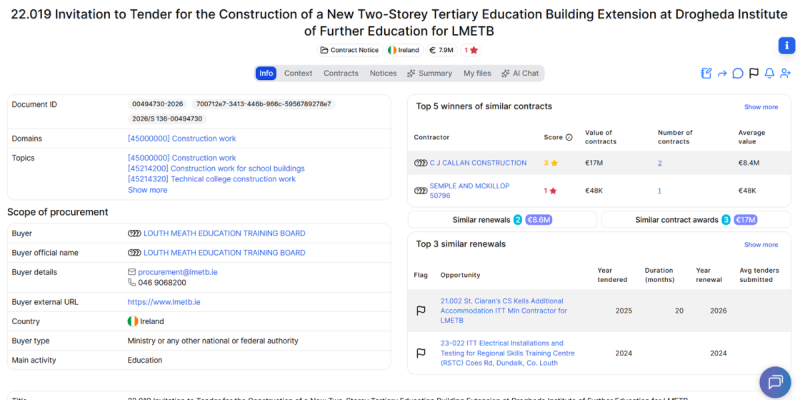Click the company icon beside Buyer name
This screenshot has width=800, height=400.
(134, 233)
